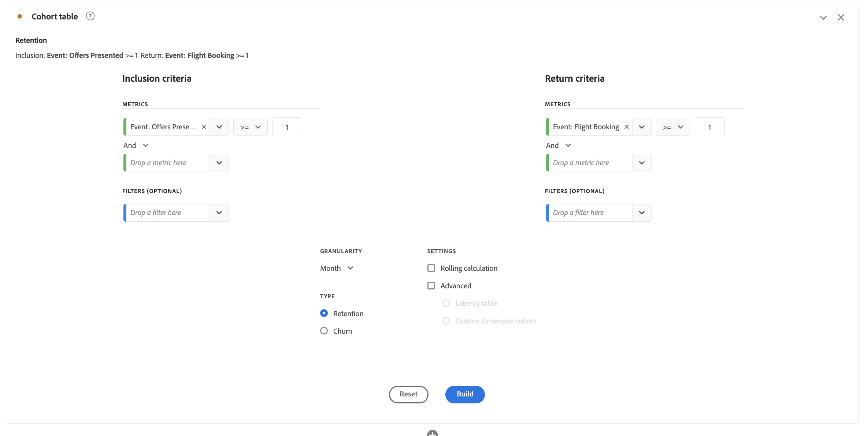The image size is (868, 436).
Task: Expand the return filter dropdown arrow
Action: pos(642,213)
